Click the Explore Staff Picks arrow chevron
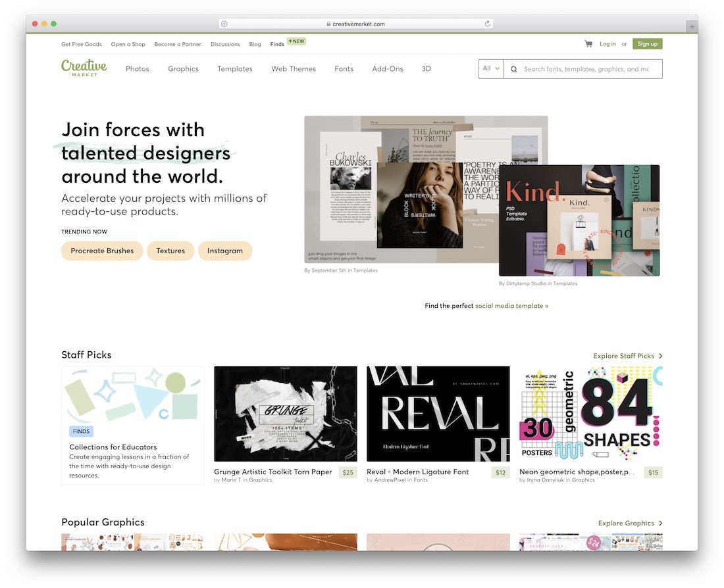 pyautogui.click(x=661, y=356)
